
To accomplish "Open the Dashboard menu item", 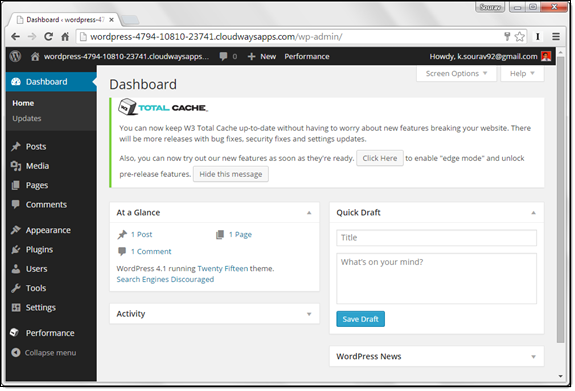I will click(51, 81).
